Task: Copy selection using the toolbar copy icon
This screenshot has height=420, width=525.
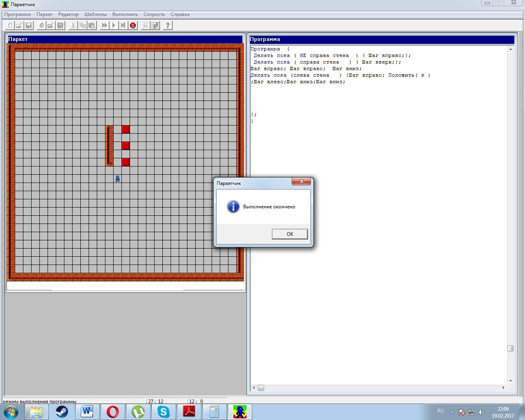Action: point(82,25)
